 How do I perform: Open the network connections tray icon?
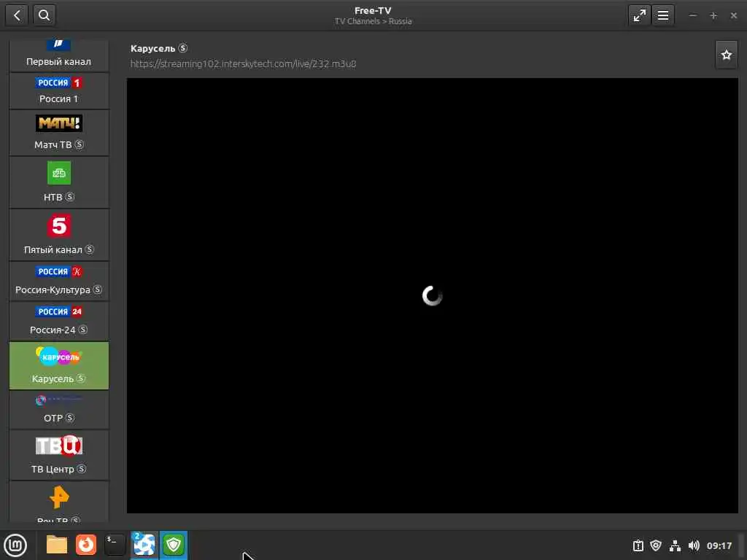[x=675, y=545]
